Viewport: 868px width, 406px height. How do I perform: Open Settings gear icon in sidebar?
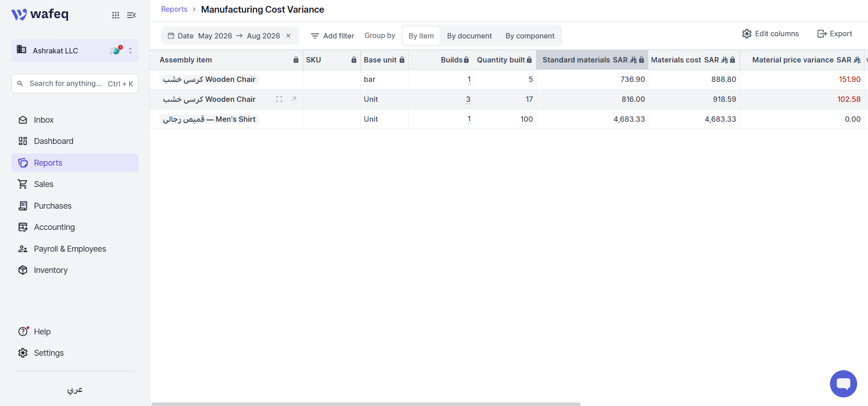click(23, 353)
